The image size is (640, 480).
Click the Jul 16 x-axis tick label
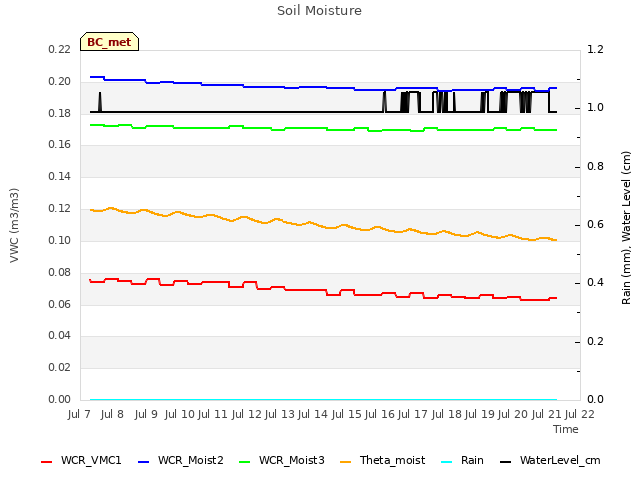click(380, 414)
